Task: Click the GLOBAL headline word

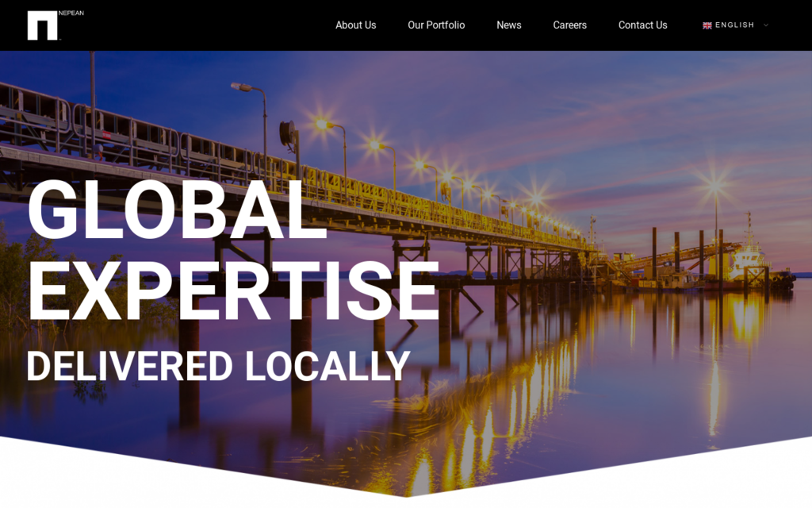Action: pyautogui.click(x=177, y=210)
